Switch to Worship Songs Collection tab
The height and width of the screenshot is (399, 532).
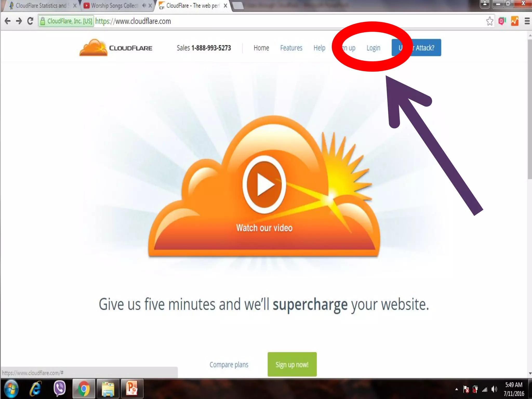(114, 6)
